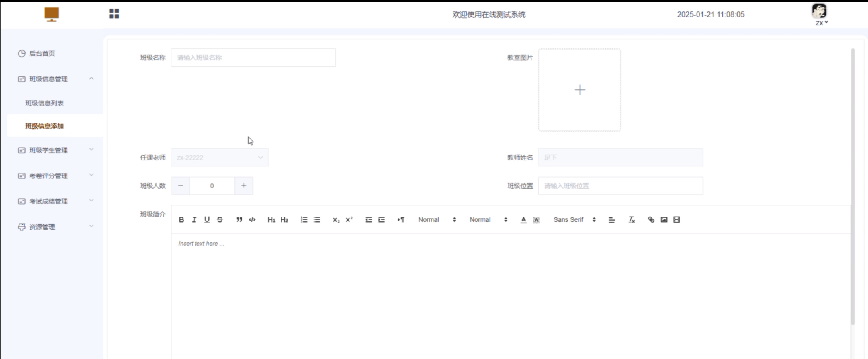
Task: Insert a link with the link icon
Action: point(651,220)
